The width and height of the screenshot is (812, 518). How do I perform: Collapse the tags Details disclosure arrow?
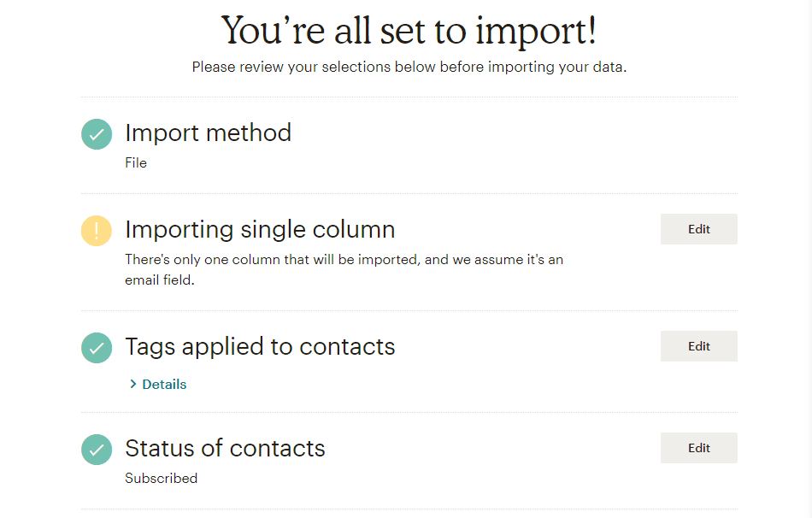133,384
